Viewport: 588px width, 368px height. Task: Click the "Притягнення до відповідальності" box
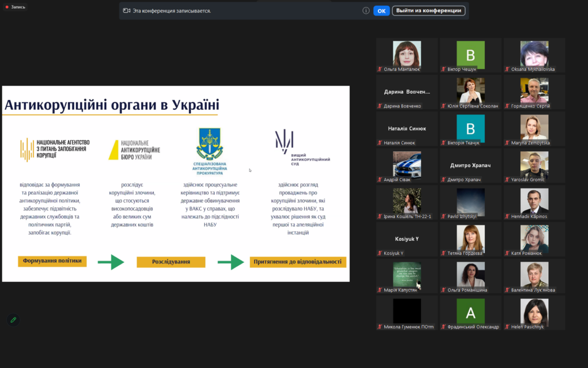click(x=297, y=262)
